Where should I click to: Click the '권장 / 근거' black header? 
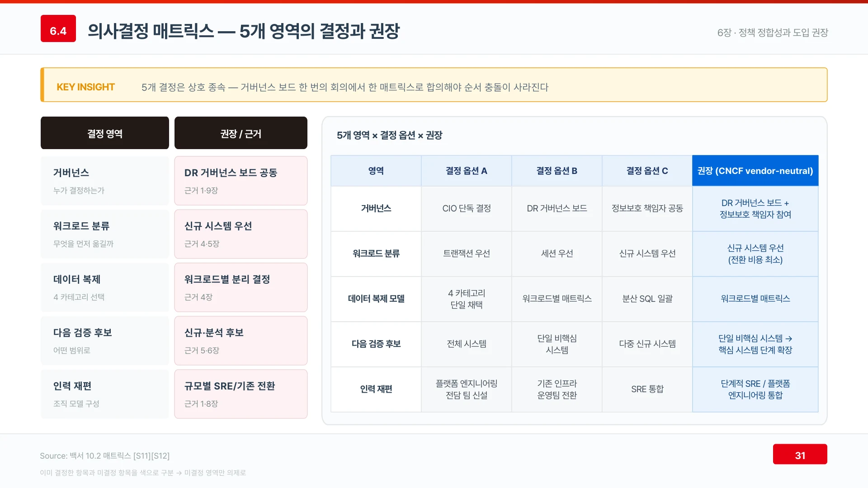pyautogui.click(x=241, y=133)
